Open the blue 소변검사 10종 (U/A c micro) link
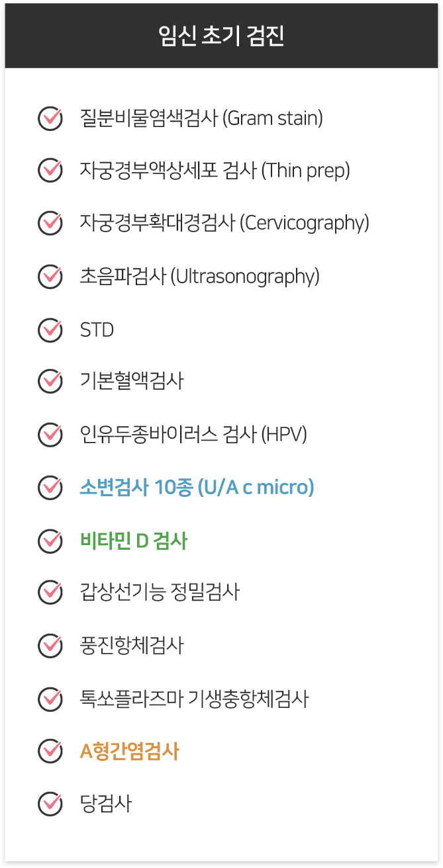443x868 pixels. [197, 488]
